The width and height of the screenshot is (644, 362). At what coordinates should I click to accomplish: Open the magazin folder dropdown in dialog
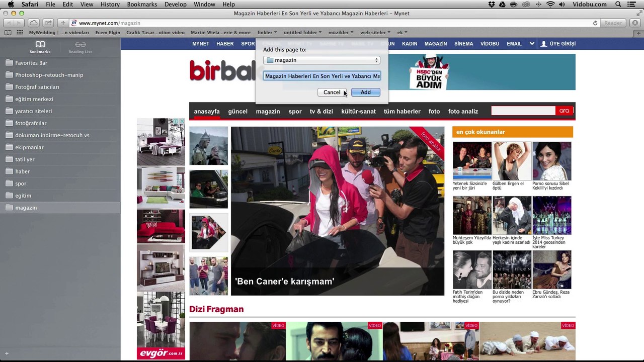coord(322,60)
